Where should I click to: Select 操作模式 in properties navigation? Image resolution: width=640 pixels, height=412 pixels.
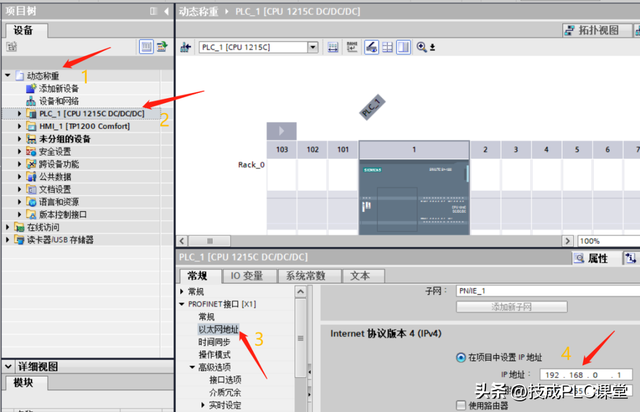tap(214, 354)
